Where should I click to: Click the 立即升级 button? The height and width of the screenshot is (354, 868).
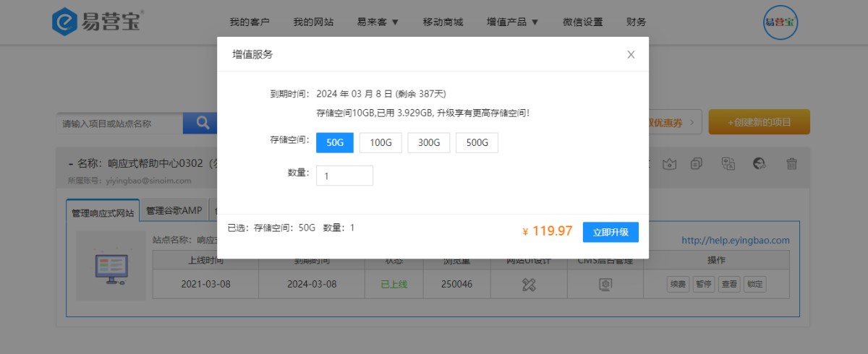pos(610,232)
